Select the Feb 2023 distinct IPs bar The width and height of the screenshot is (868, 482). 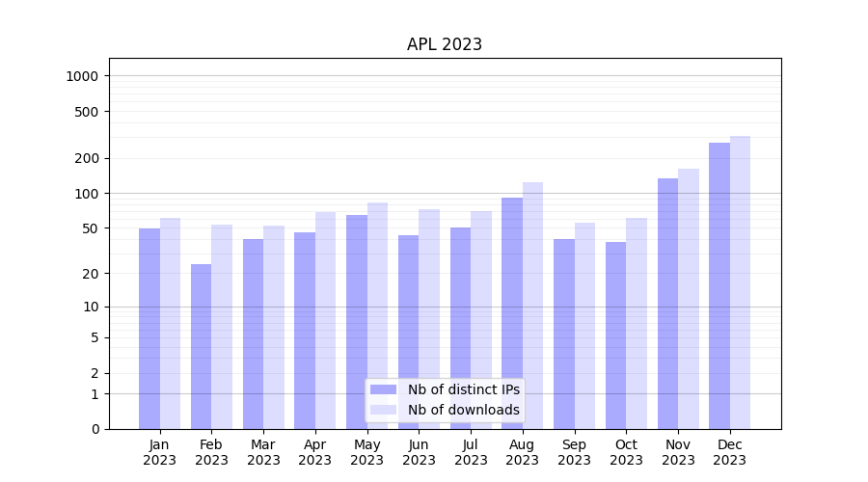pyautogui.click(x=201, y=346)
